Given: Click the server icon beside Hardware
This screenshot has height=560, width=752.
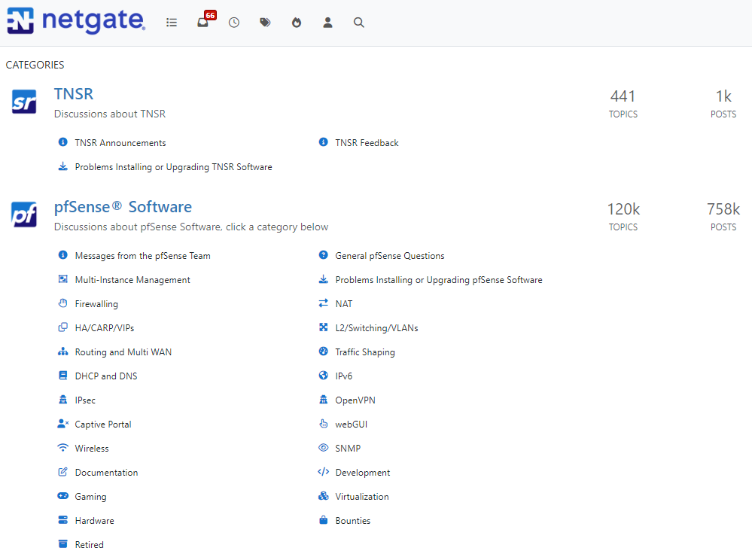Looking at the screenshot, I should click(62, 519).
